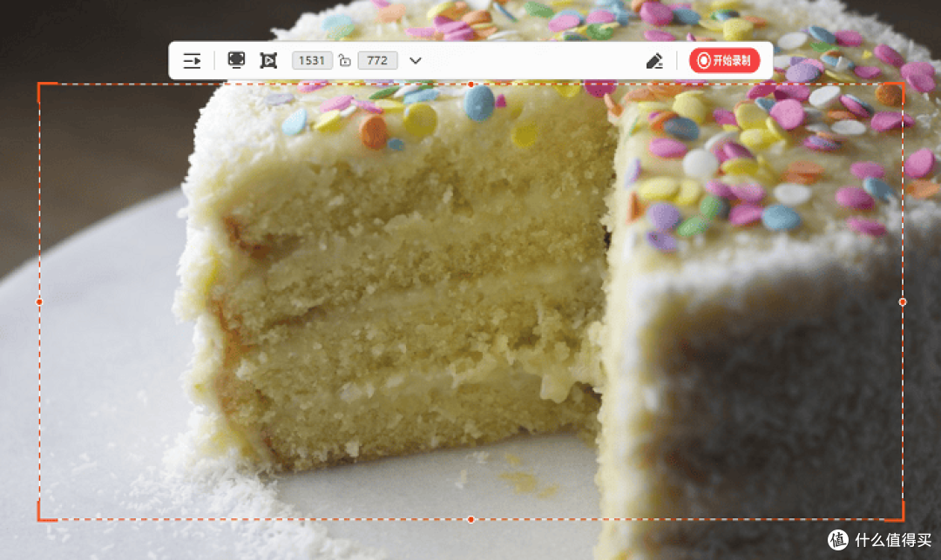Edit the width field showing 1531
Viewport: 941px width, 560px height.
click(312, 61)
